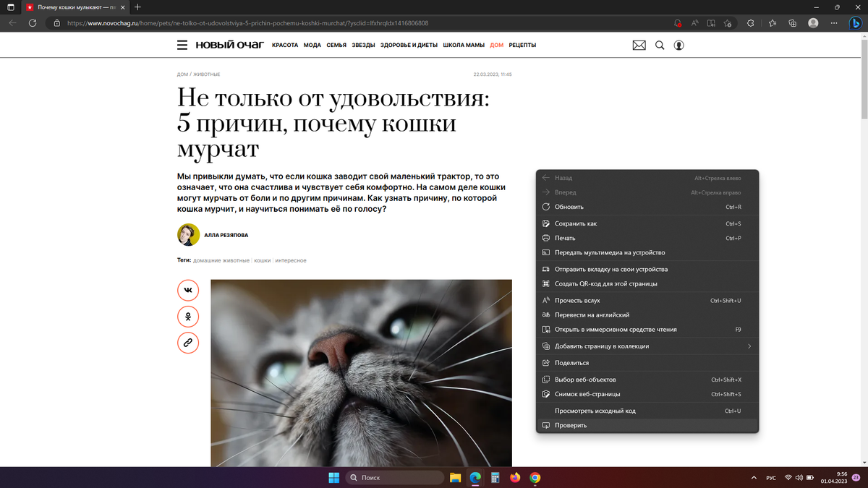868x488 pixels.
Task: Choose Перевести на английский
Action: click(x=647, y=314)
